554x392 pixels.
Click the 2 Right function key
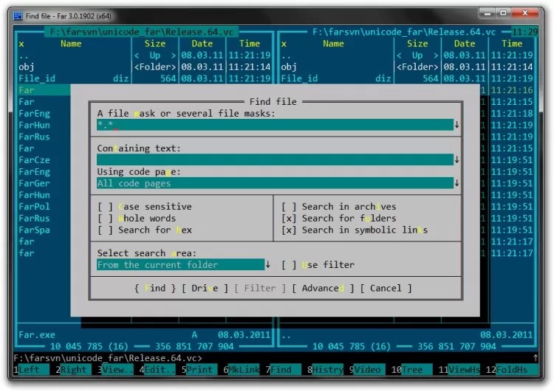click(x=73, y=369)
